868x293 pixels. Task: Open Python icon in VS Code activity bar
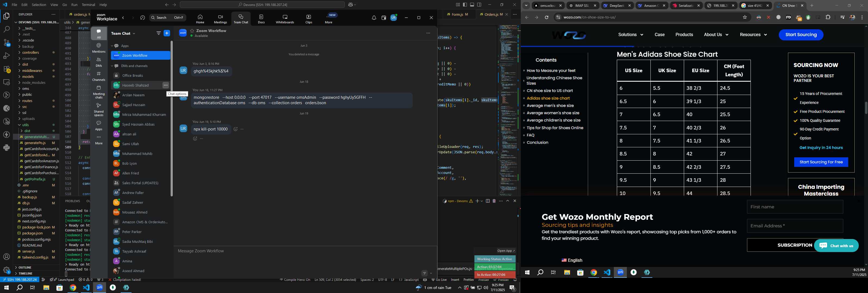(x=7, y=148)
